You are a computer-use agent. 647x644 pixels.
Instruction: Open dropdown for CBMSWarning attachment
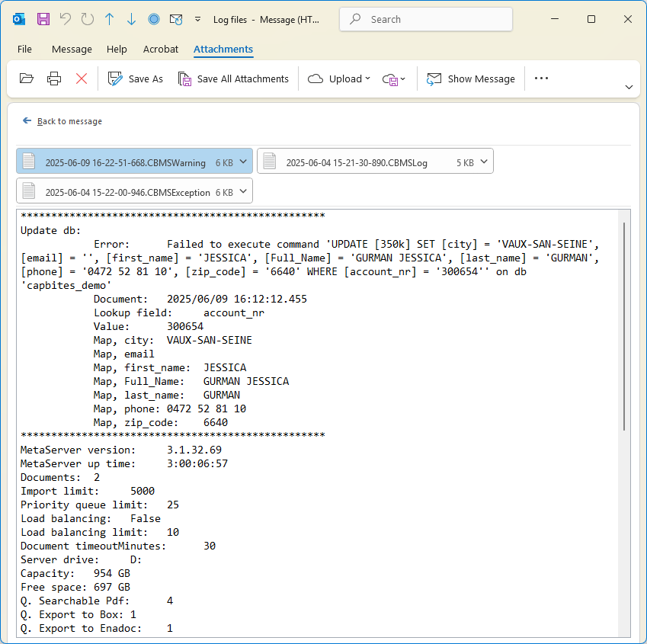243,162
